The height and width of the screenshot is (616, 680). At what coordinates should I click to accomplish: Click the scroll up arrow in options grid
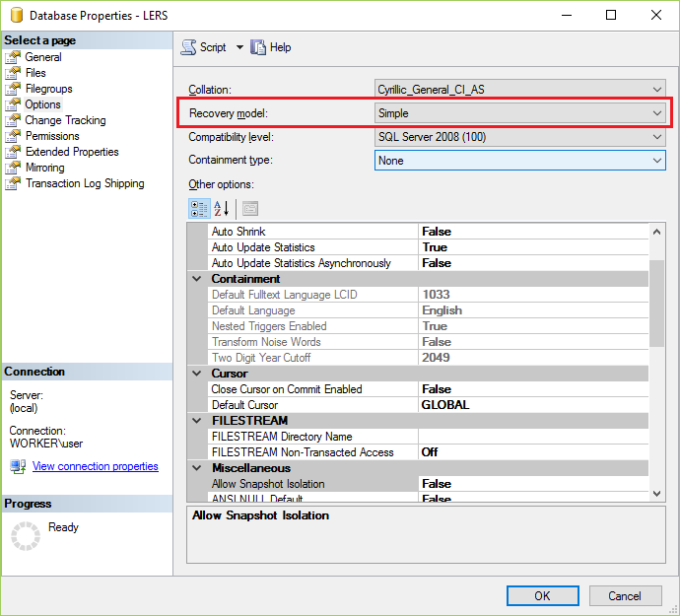coord(657,232)
